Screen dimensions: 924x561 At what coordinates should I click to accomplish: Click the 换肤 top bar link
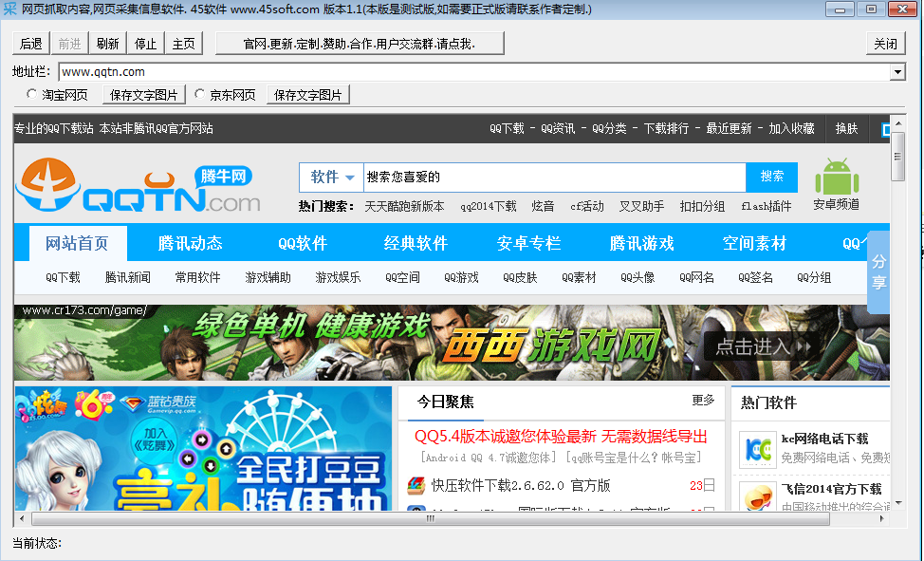coord(846,128)
